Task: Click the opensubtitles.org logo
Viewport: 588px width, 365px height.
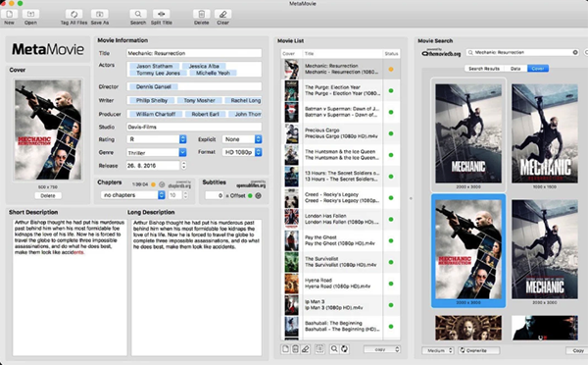Action: tap(251, 184)
